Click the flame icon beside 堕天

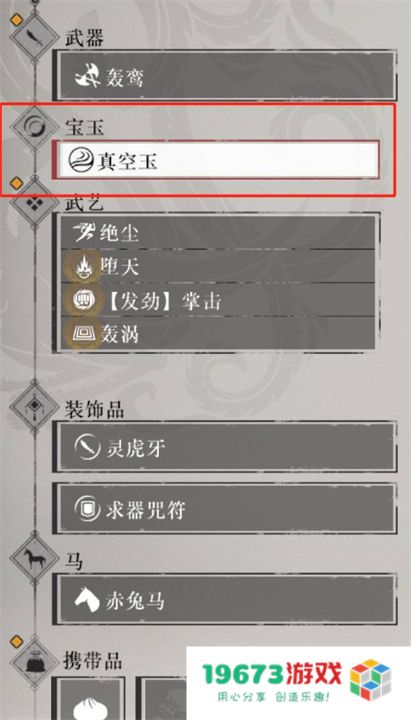(84, 266)
